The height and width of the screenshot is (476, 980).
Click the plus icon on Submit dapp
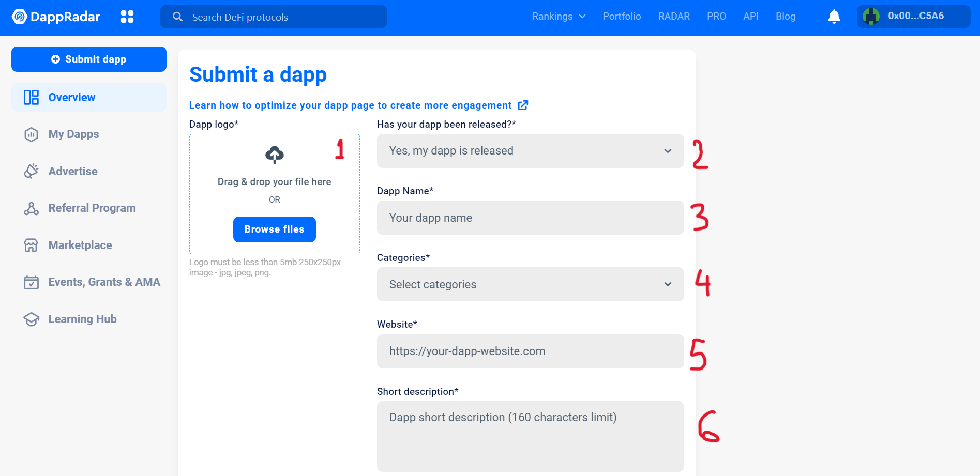tap(55, 59)
